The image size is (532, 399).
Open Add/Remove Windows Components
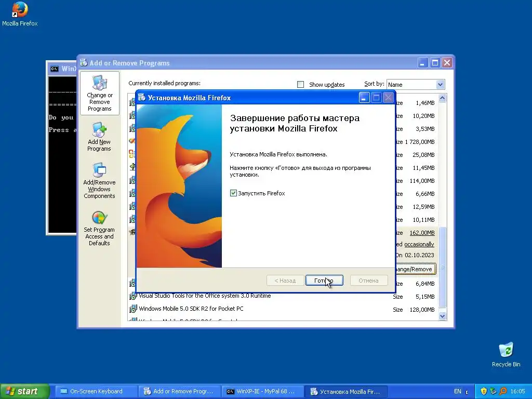click(x=99, y=180)
